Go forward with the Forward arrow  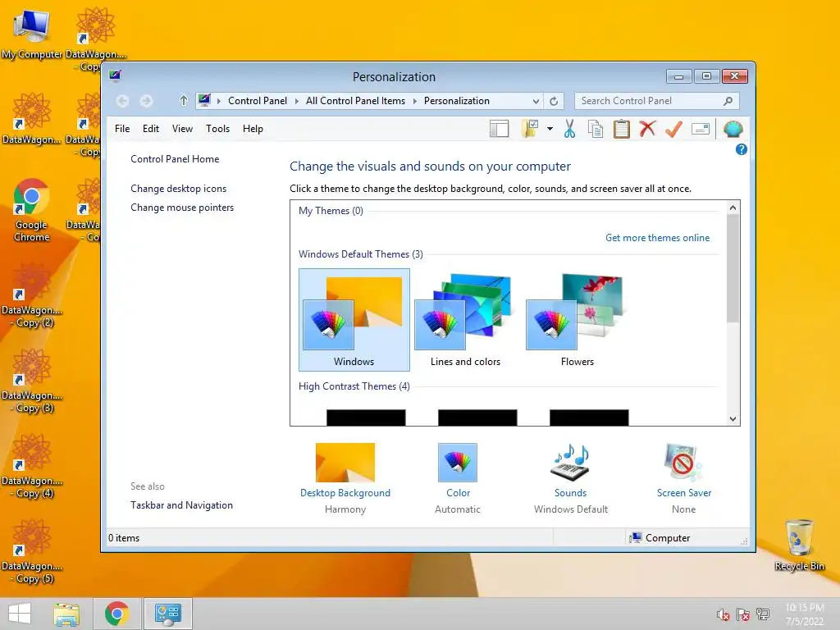(x=146, y=101)
